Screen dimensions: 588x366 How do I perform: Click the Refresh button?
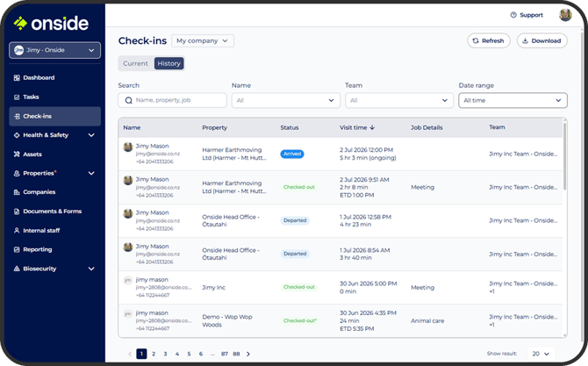(x=489, y=41)
